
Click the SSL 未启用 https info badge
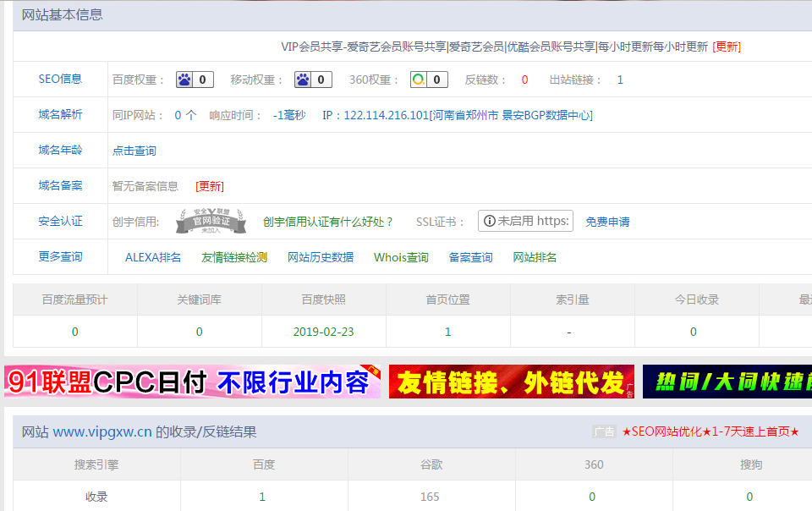click(525, 221)
